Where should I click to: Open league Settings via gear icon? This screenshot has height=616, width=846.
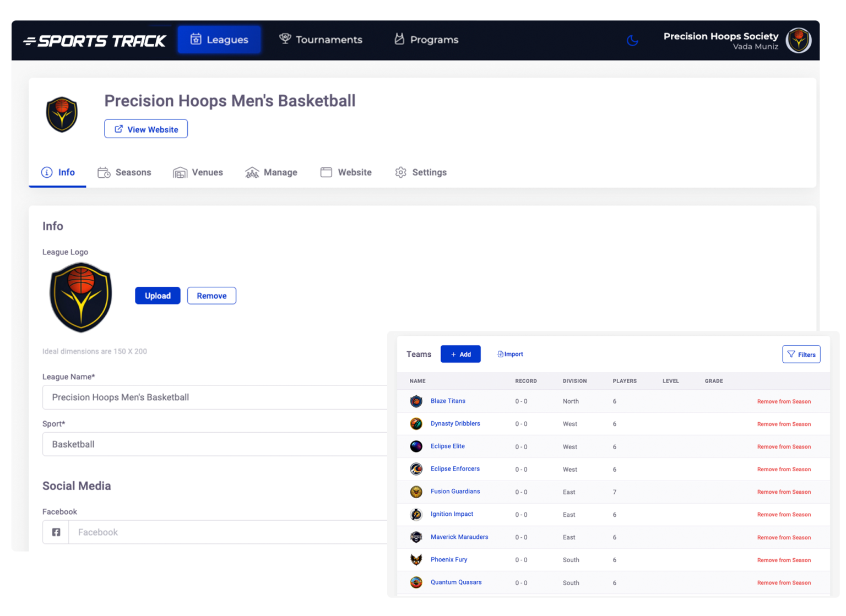pos(401,172)
